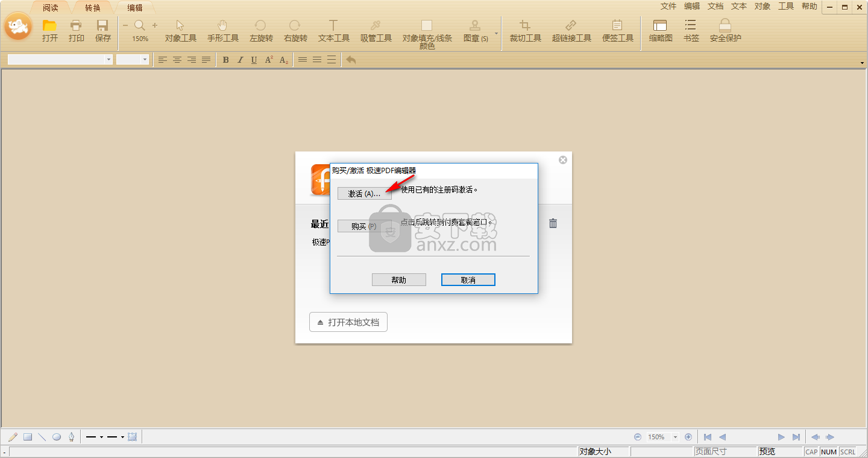Align text right in the format bar
The image size is (868, 458).
[x=192, y=60]
